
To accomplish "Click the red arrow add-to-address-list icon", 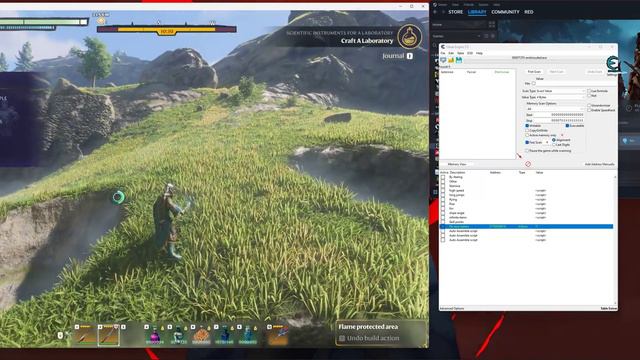I will point(519,156).
